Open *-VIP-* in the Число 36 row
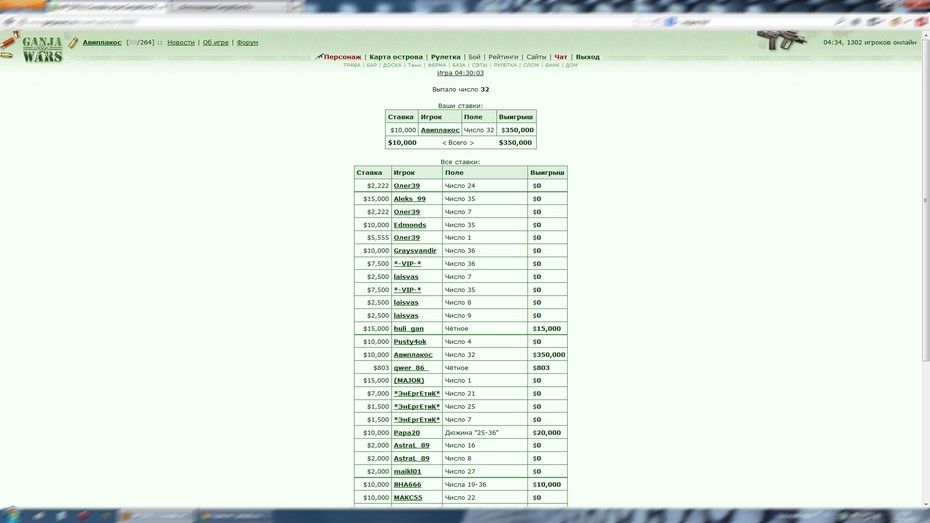The width and height of the screenshot is (930, 523). click(x=407, y=264)
